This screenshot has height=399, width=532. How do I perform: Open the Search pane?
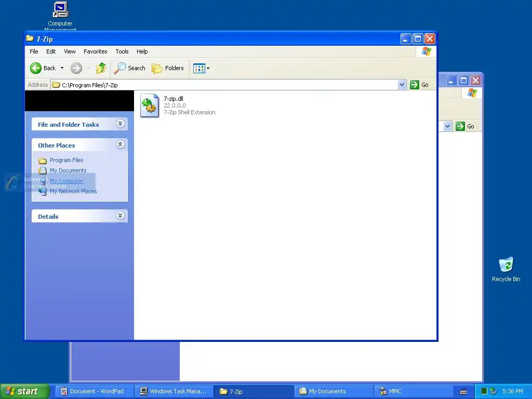[129, 68]
